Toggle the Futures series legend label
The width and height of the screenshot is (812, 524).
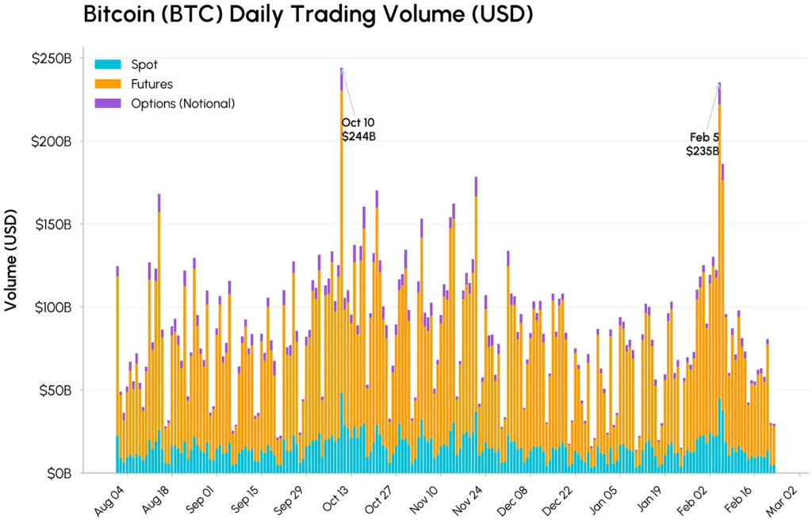pyautogui.click(x=151, y=83)
